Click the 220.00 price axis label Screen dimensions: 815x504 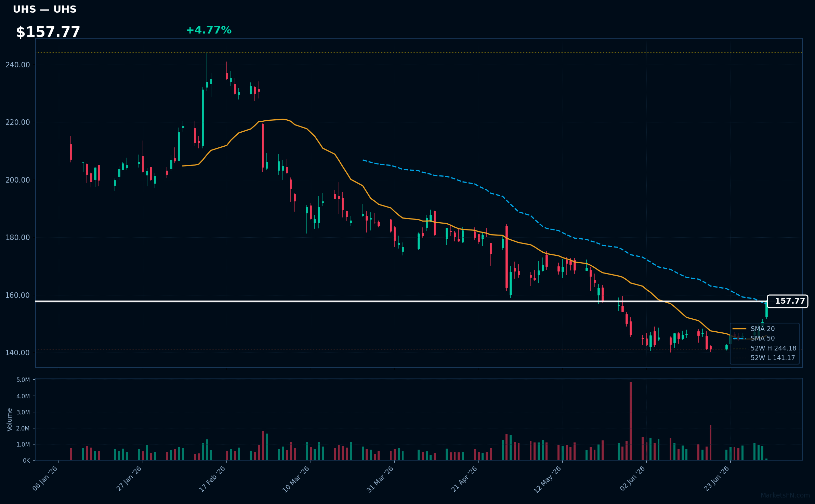pos(18,122)
